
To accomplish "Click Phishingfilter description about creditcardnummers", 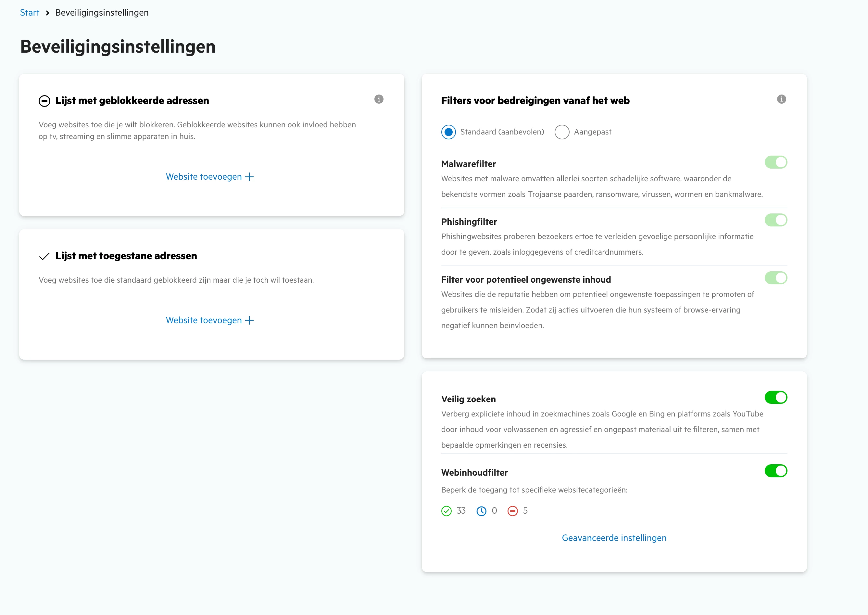I will click(598, 244).
